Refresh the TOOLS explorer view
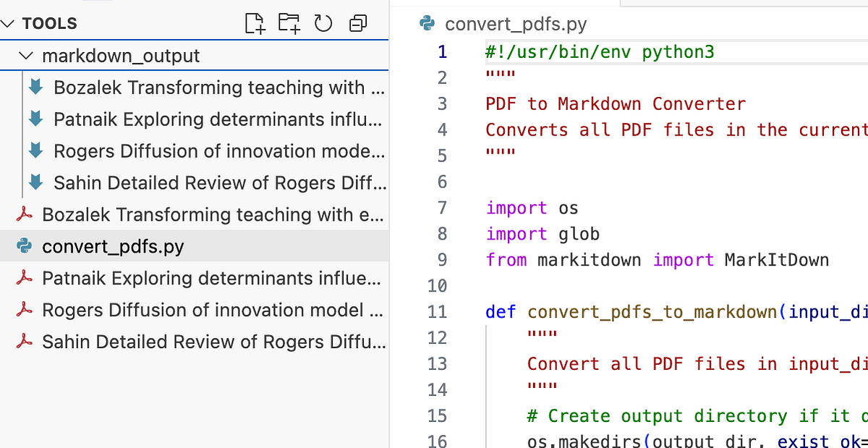 323,22
